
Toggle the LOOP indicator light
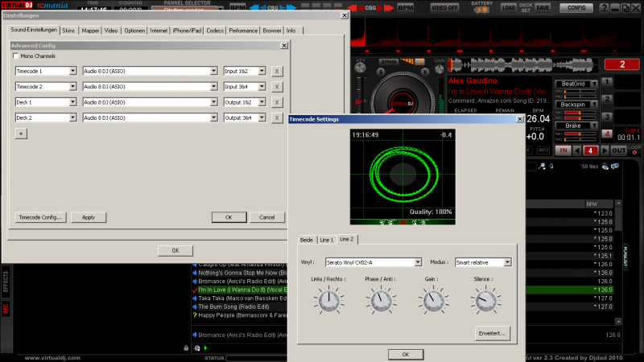[634, 153]
